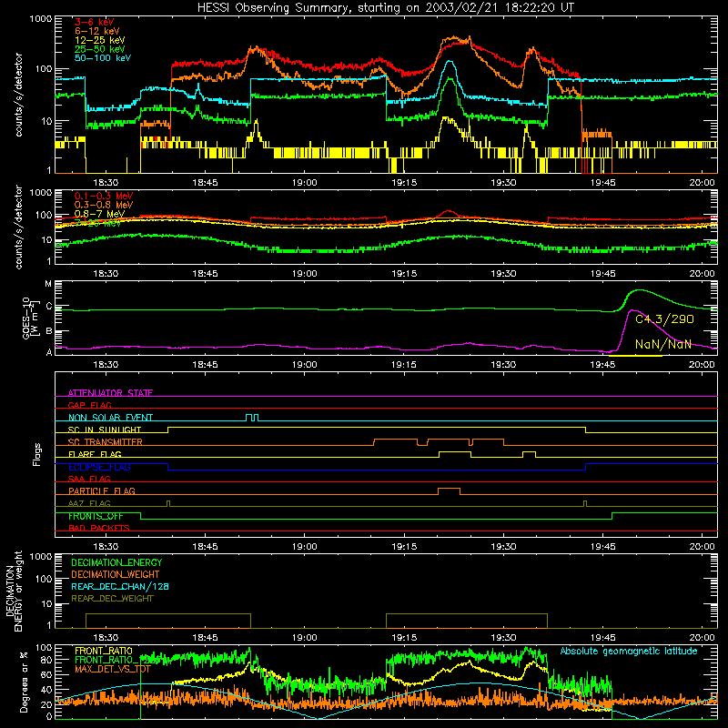Click the double pulse on NON_SOLAR_EVENT trace
Screen dimensions: 728x728
point(252,418)
